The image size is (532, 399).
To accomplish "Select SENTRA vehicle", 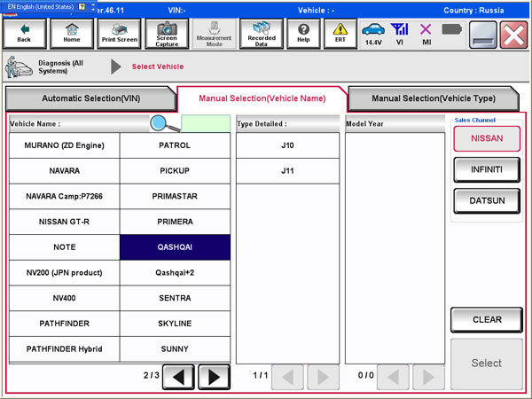I will pos(175,298).
